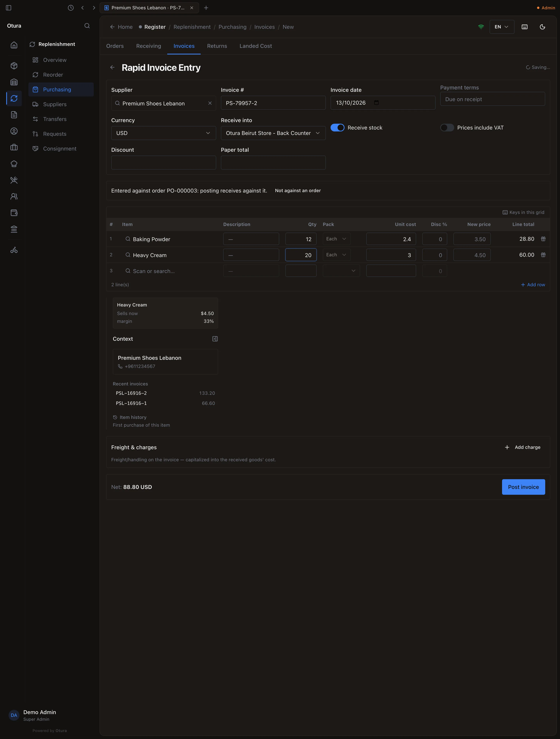
Task: Switch to the Landed Cost tab
Action: pos(256,46)
